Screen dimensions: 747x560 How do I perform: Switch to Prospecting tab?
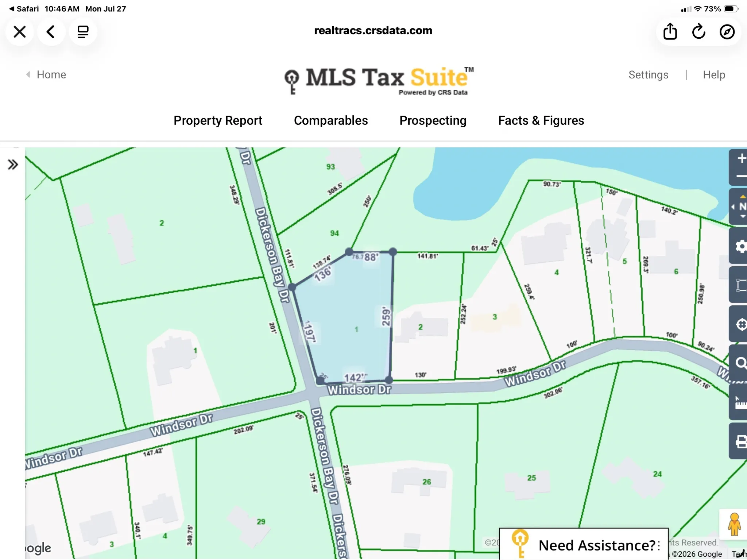pos(433,120)
